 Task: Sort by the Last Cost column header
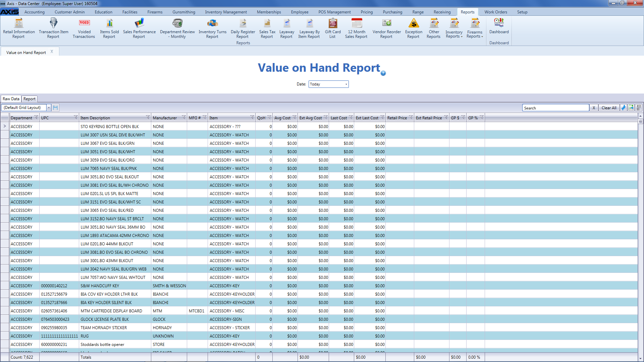point(339,118)
